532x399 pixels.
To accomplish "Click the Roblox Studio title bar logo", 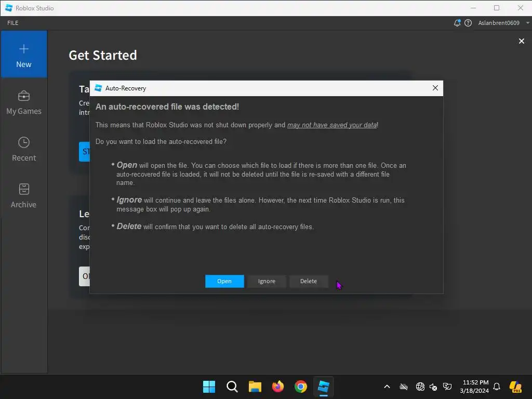I will 9,8.
